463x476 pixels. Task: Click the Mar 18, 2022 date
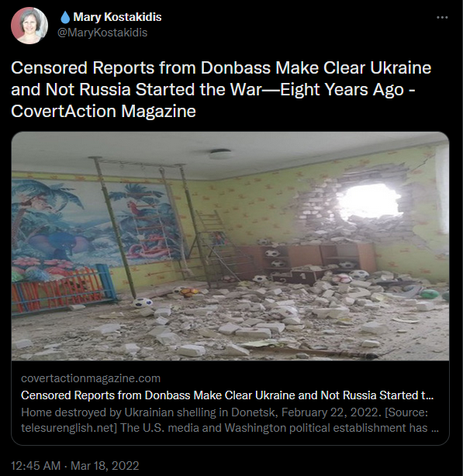click(x=105, y=466)
